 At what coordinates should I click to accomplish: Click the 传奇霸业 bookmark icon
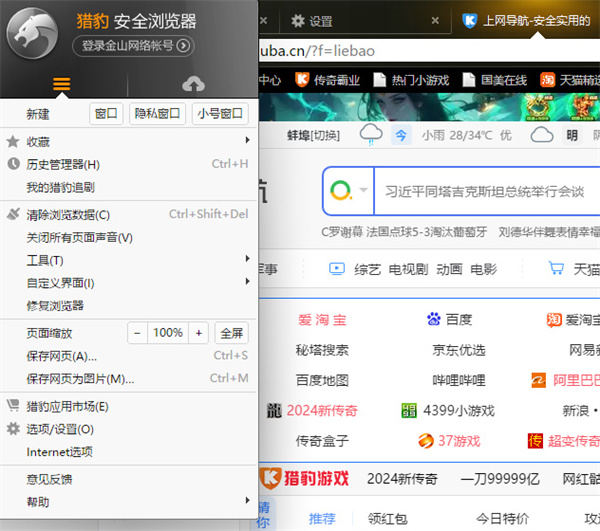tap(302, 80)
